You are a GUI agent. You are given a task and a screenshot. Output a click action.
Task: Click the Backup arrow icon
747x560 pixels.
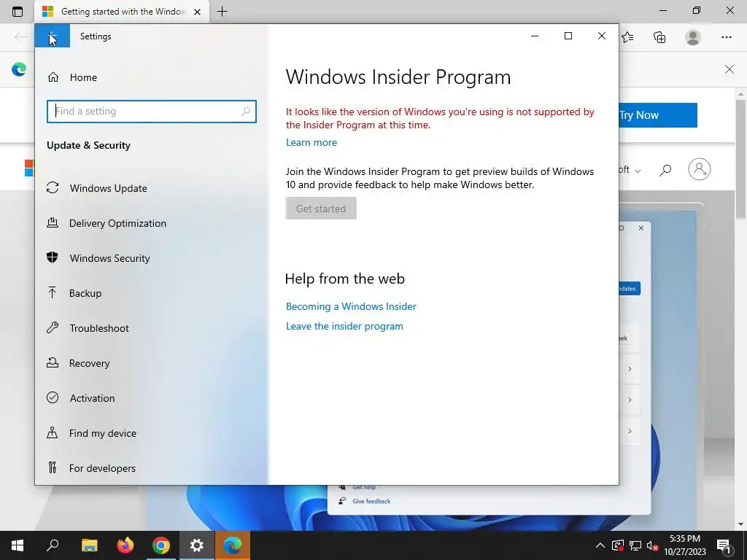pos(53,292)
